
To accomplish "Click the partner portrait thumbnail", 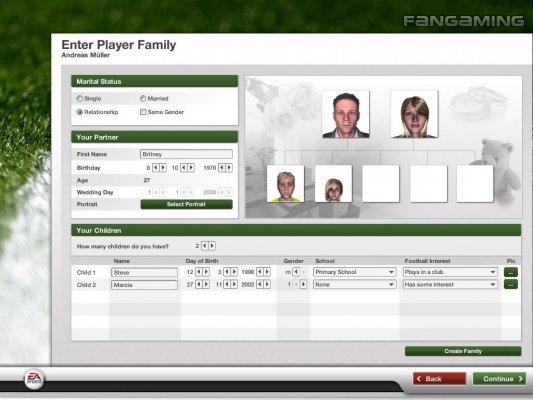I will click(414, 114).
